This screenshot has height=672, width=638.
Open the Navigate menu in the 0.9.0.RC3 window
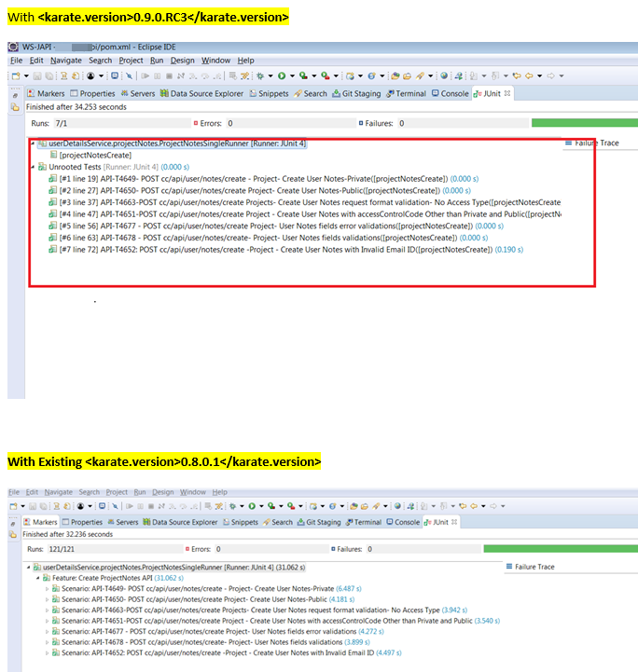(66, 61)
